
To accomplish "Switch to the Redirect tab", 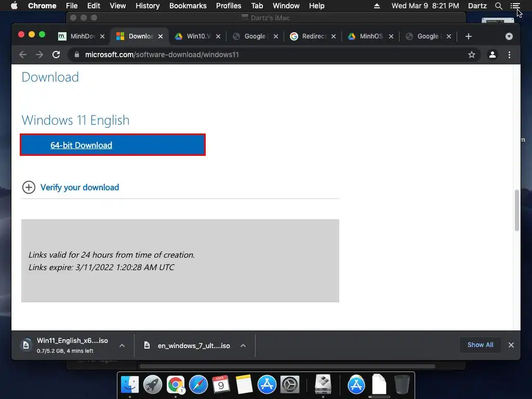I will [x=312, y=36].
